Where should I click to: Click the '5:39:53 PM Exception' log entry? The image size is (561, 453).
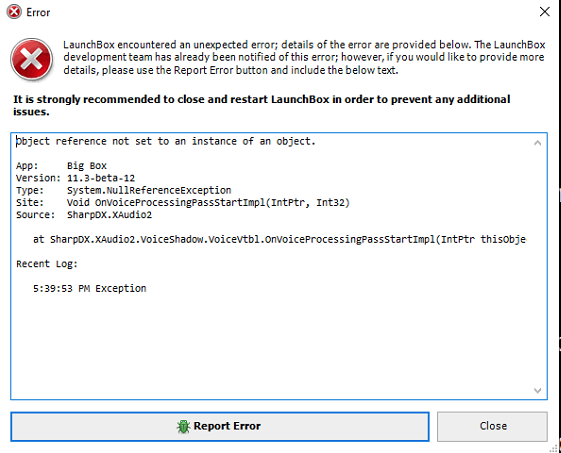coord(89,288)
